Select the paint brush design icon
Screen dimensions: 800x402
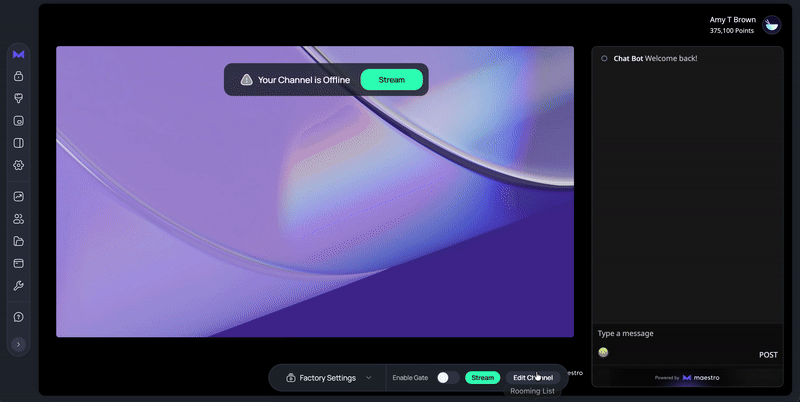click(x=19, y=98)
